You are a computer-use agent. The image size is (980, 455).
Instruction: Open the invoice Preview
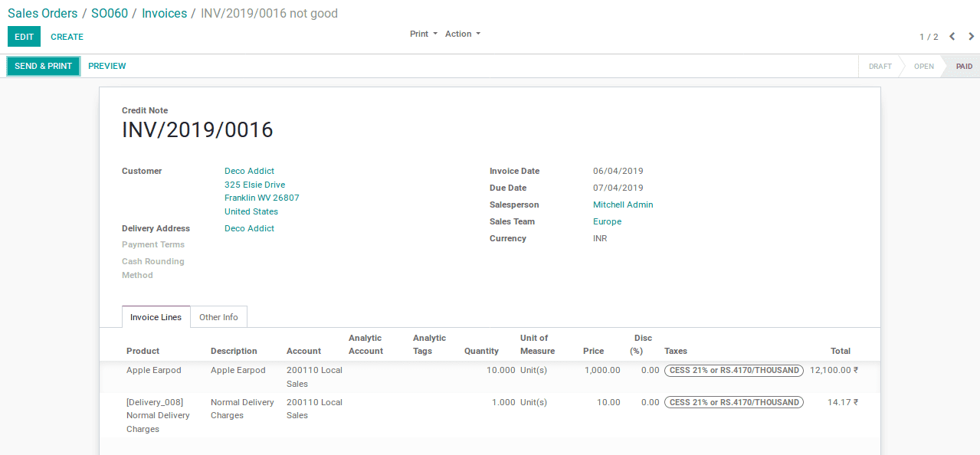pos(107,66)
